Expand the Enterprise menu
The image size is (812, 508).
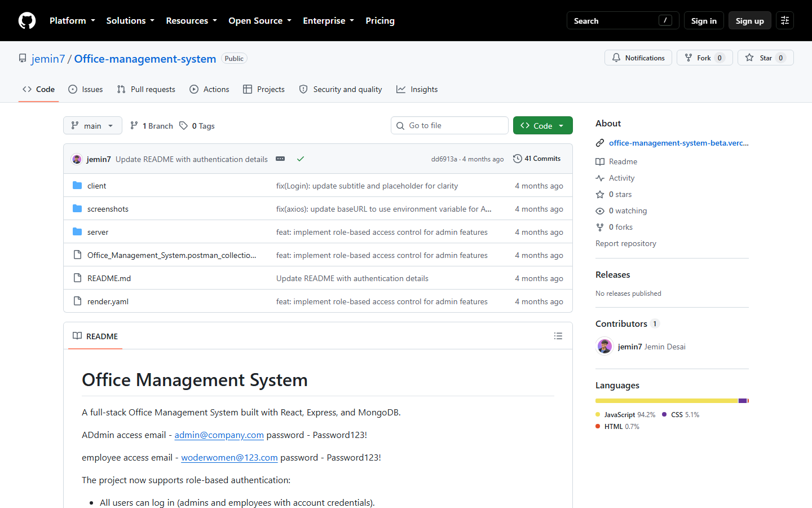(328, 21)
